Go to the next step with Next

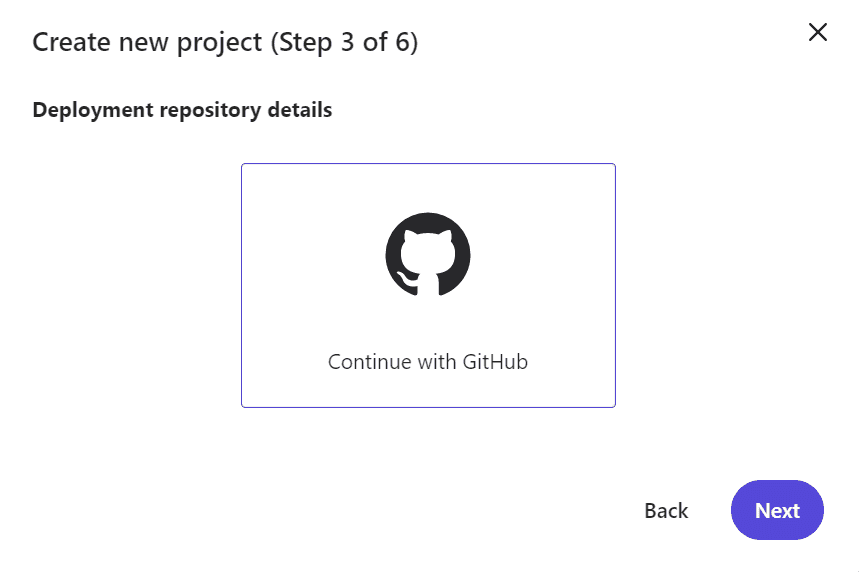click(777, 510)
